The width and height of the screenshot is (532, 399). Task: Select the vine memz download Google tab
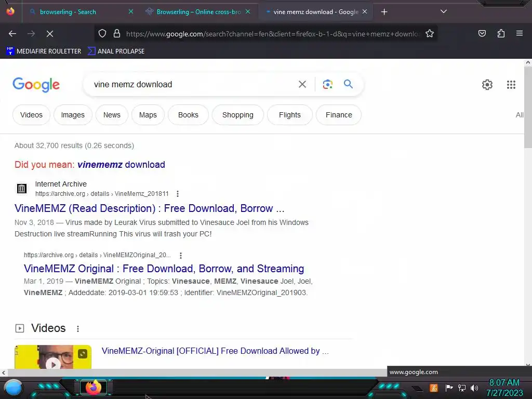pyautogui.click(x=315, y=12)
